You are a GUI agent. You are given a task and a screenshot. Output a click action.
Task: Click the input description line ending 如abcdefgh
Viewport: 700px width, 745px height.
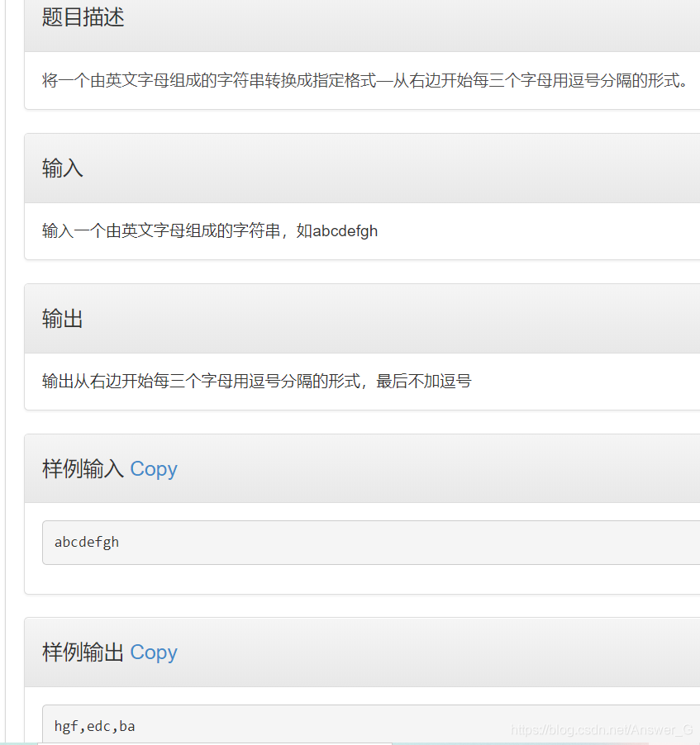210,231
